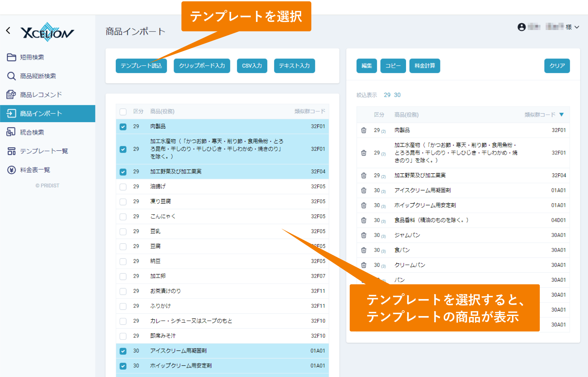Go to 商品レコメンド in sidebar

(x=41, y=95)
